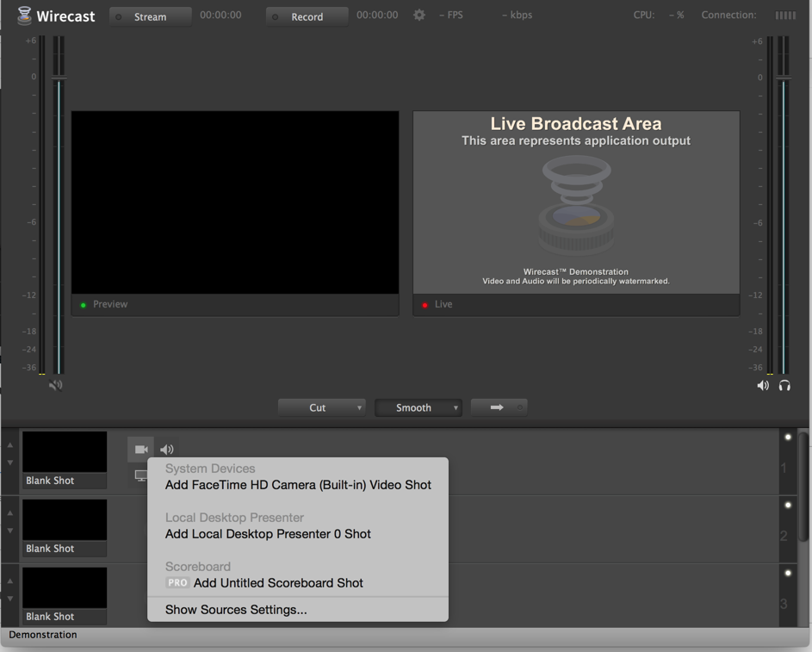Click the layers panel vertical scrollbar
This screenshot has width=812, height=652.
[803, 487]
